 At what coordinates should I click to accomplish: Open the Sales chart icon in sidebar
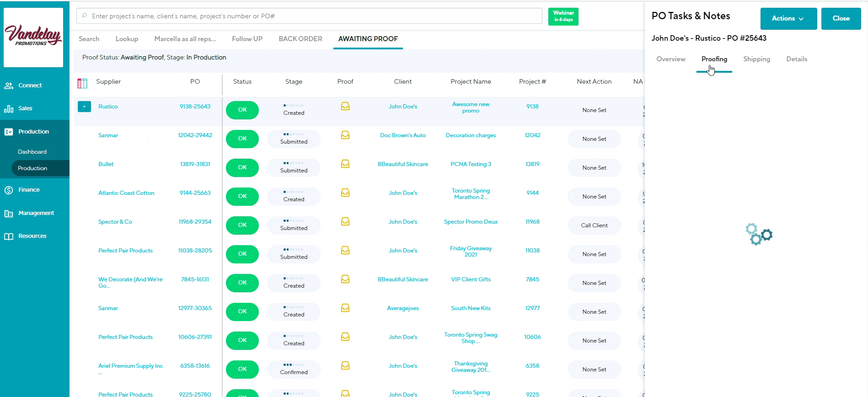pyautogui.click(x=9, y=109)
